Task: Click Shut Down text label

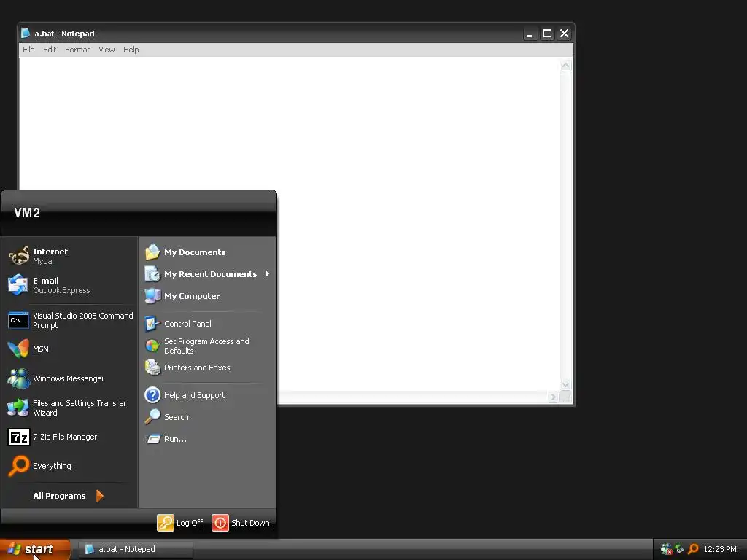Action: point(250,522)
